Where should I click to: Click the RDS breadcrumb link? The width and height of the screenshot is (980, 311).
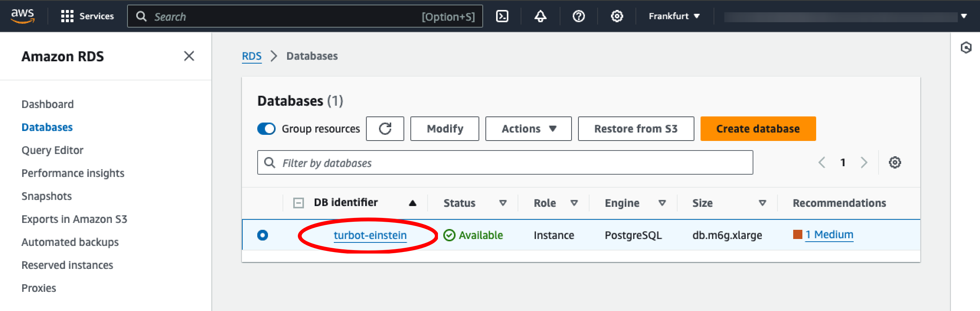click(252, 56)
